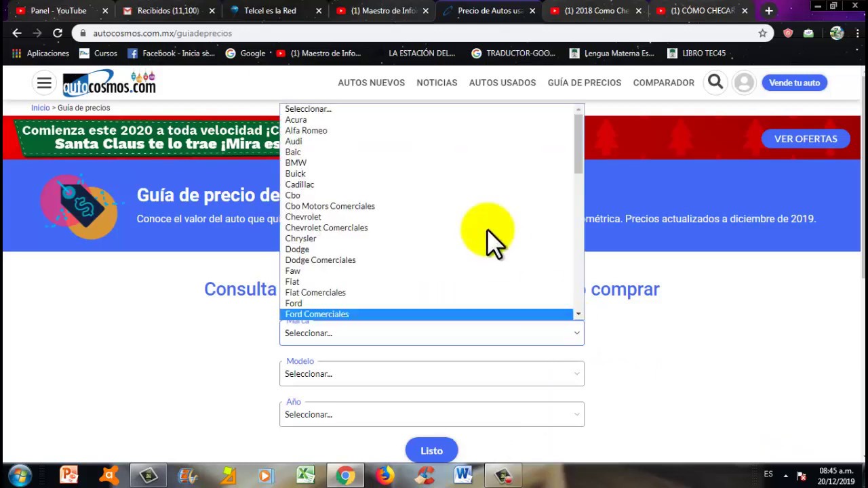Open the LIBRO TEC45 bookmark
The height and width of the screenshot is (488, 868).
pos(696,53)
